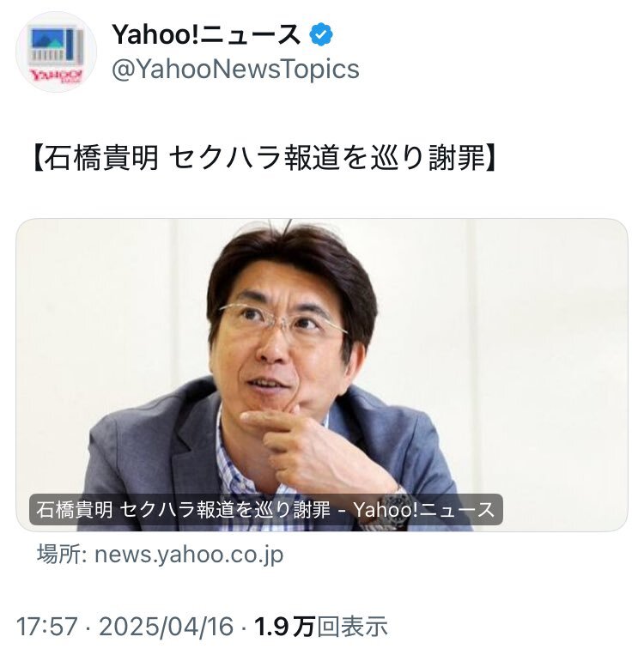Click the newspaper graphic in the avatar
Viewport: 644px width, 655px height.
(57, 45)
